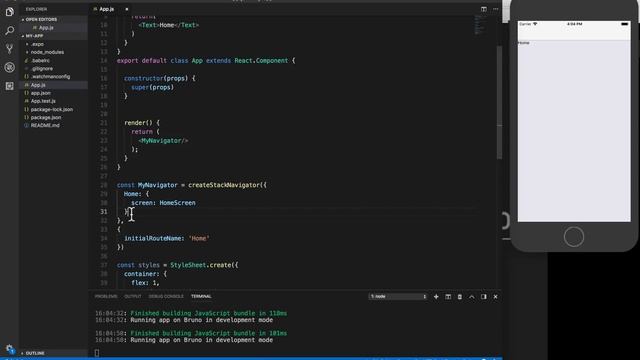Switch to the PROBLEMS tab
Viewport: 640px width, 360px height.
coord(106,296)
